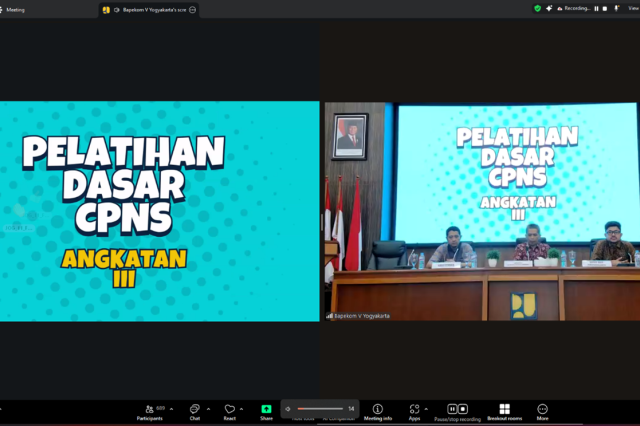Click the divider handle between share and video
The height and width of the screenshot is (426, 640).
[x=322, y=222]
